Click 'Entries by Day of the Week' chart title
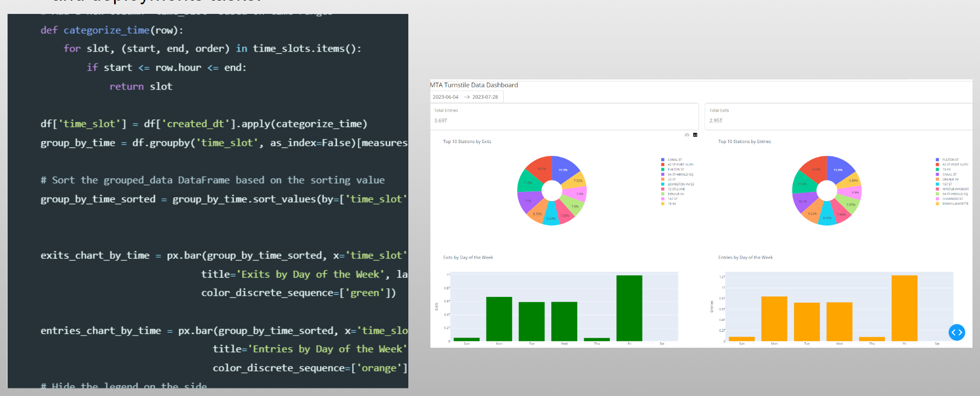Image resolution: width=980 pixels, height=396 pixels. pyautogui.click(x=745, y=257)
